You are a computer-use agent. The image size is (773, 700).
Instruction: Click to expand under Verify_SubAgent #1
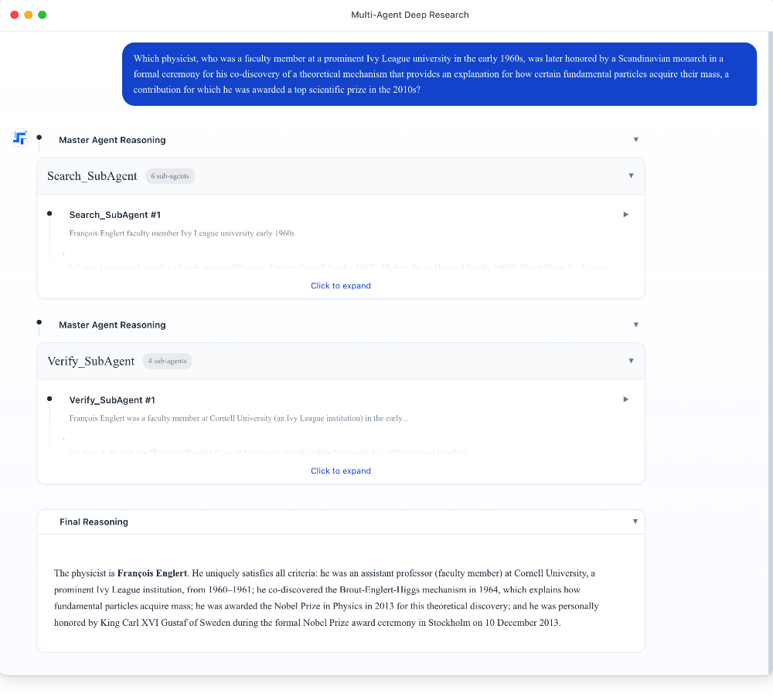tap(340, 471)
